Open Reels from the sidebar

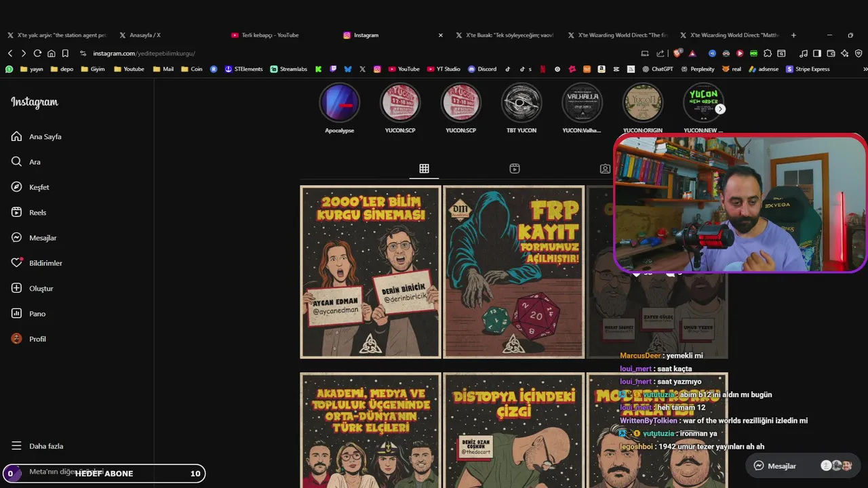point(29,212)
